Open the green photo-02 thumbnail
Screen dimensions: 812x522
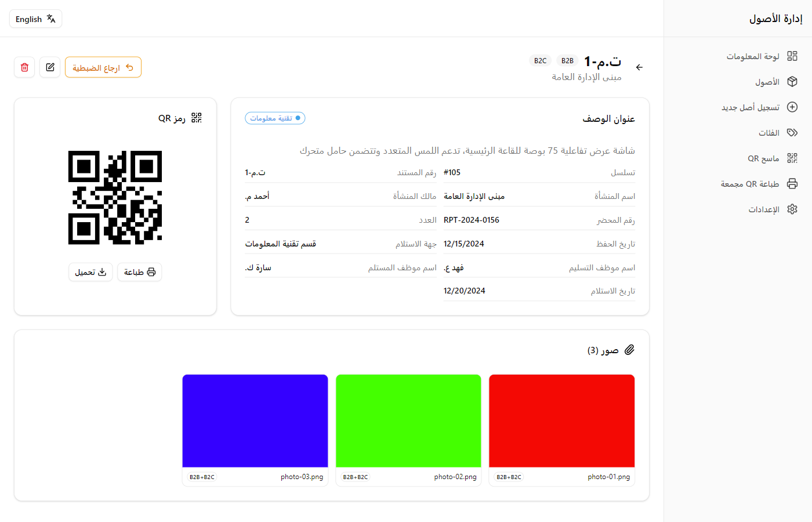tap(408, 421)
